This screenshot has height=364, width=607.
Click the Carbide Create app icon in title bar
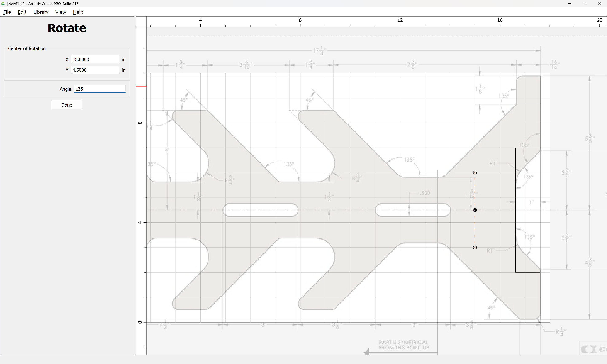pos(3,3)
